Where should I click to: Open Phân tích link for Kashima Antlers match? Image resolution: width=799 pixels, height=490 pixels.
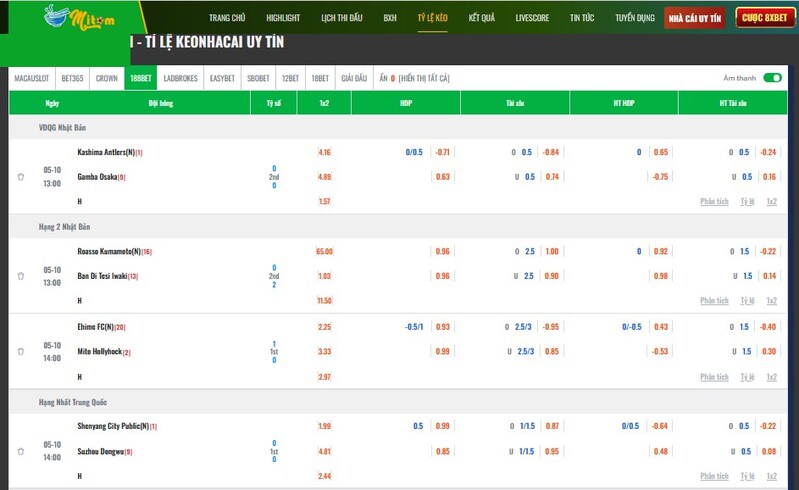pos(714,201)
